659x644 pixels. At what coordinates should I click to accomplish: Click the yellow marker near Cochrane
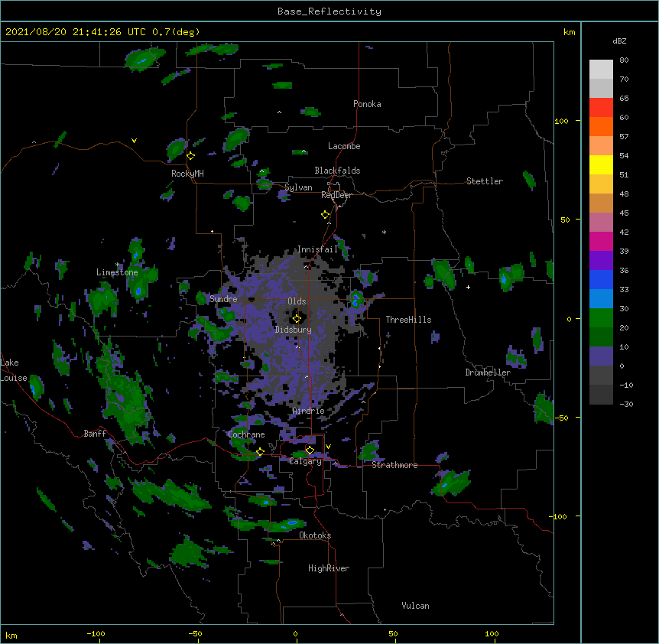tap(260, 452)
